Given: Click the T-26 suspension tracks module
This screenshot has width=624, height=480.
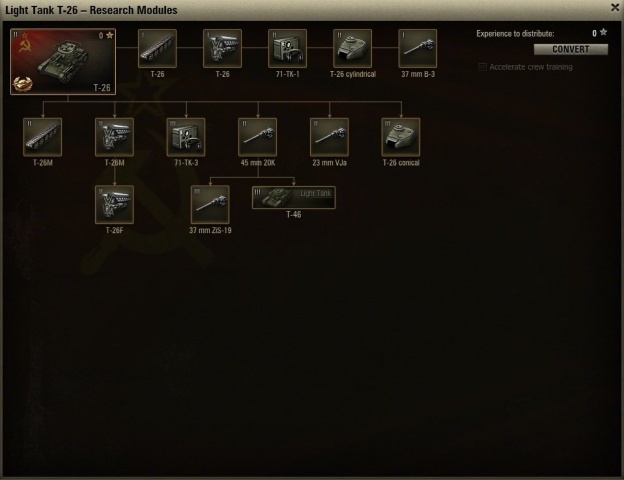Looking at the screenshot, I should click(x=157, y=48).
